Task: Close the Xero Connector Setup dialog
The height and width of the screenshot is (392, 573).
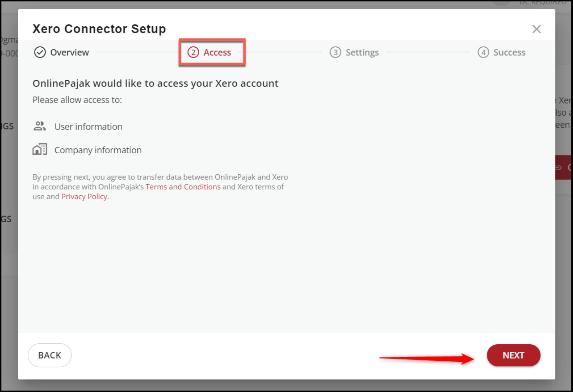Action: click(x=536, y=29)
